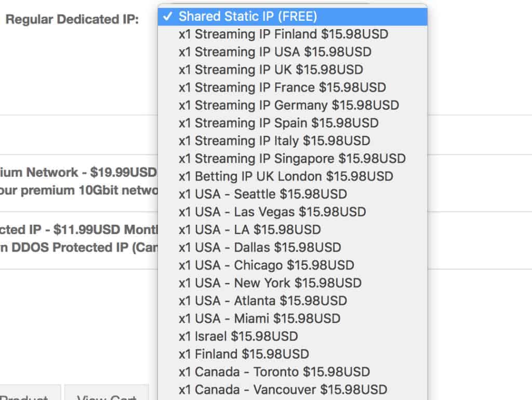Screen dimensions: 532x400
Task: Pick x1 USA - Las Vegas option
Action: (x=292, y=212)
